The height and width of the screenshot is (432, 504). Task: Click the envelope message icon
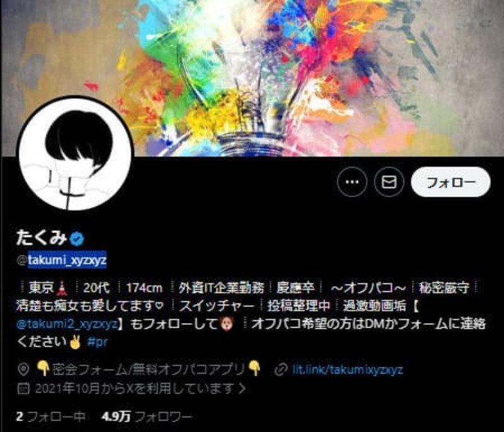pos(389,182)
